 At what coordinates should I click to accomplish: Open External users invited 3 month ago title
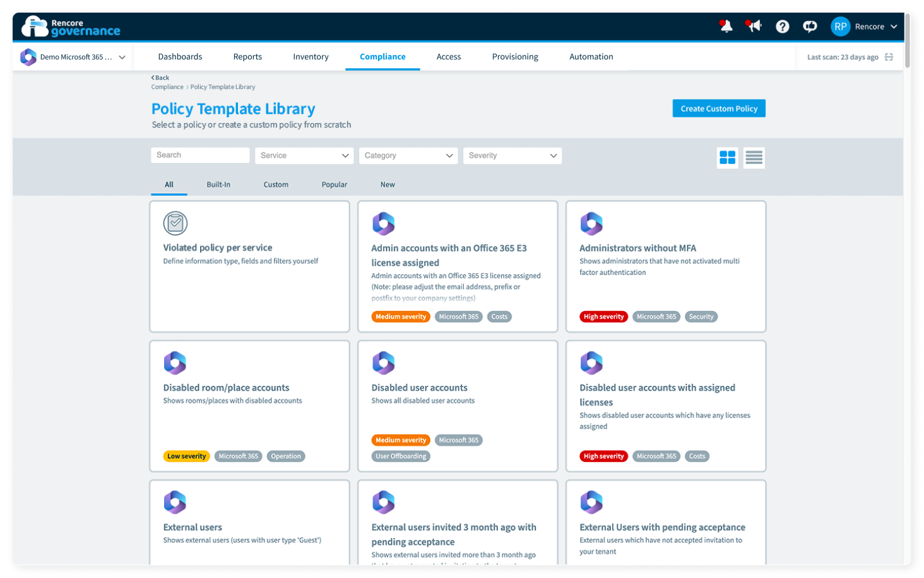454,534
